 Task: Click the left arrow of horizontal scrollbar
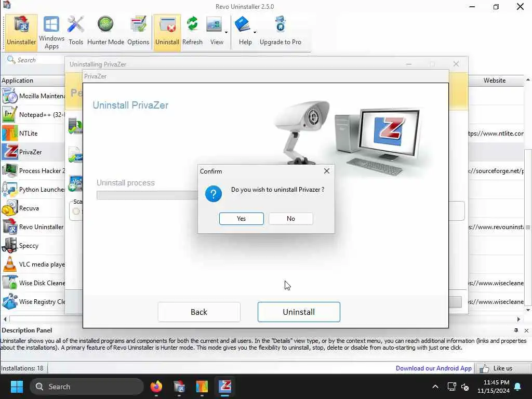click(x=5, y=320)
